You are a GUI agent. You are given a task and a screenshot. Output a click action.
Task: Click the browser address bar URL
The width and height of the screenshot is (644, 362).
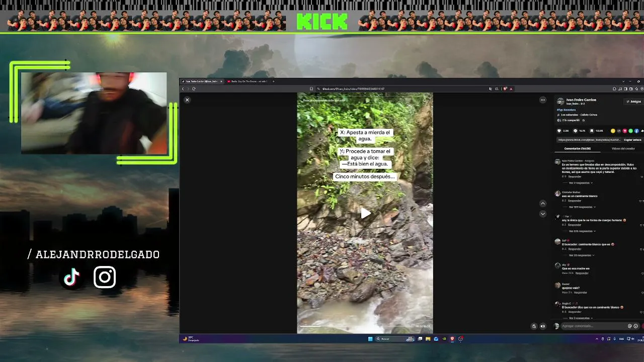pyautogui.click(x=354, y=89)
